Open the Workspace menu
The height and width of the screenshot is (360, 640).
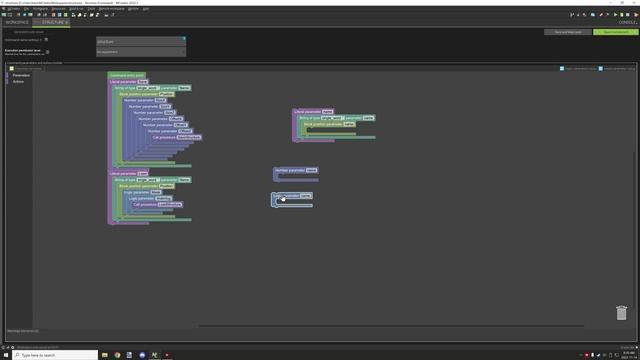click(40, 9)
